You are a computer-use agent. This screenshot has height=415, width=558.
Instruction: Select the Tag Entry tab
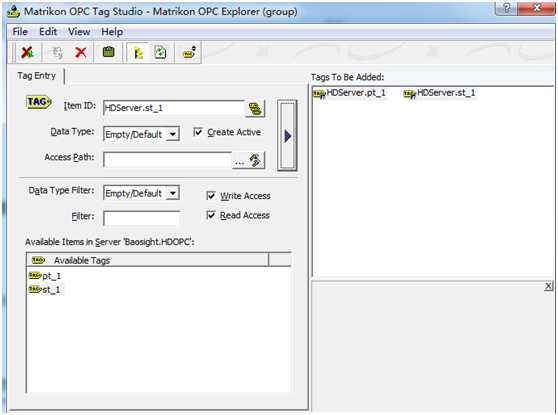(37, 76)
